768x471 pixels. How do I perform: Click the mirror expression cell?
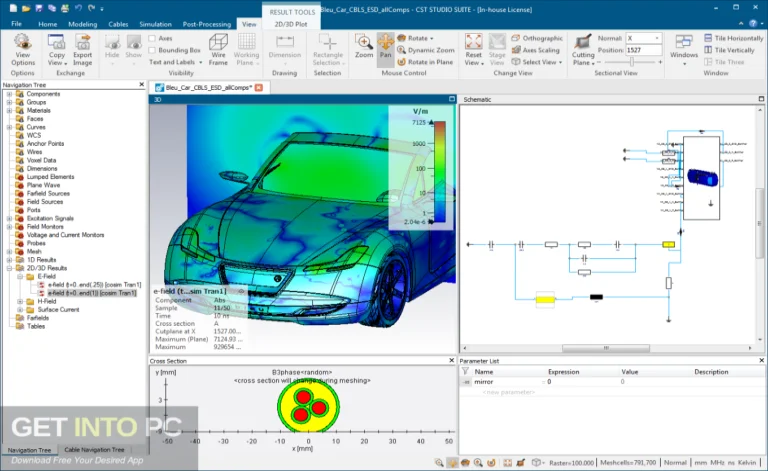[x=580, y=381]
